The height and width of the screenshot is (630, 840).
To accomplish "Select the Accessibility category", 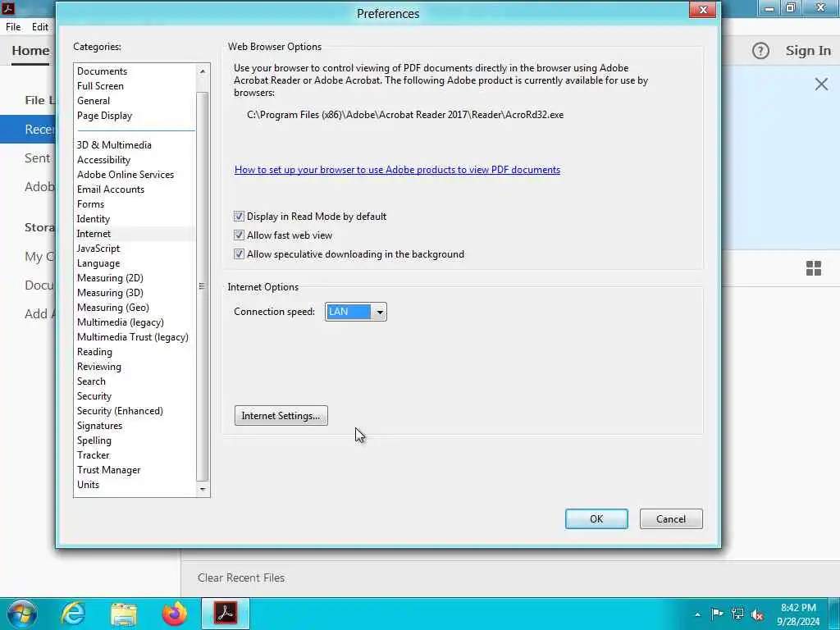I will [103, 160].
